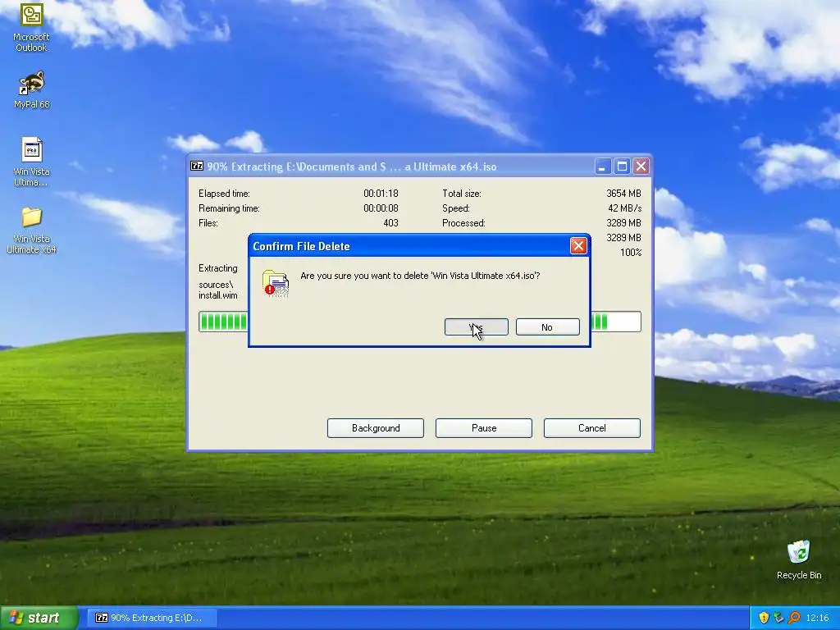The image size is (840, 630).
Task: Click the middle system tray icon
Action: pyautogui.click(x=779, y=618)
